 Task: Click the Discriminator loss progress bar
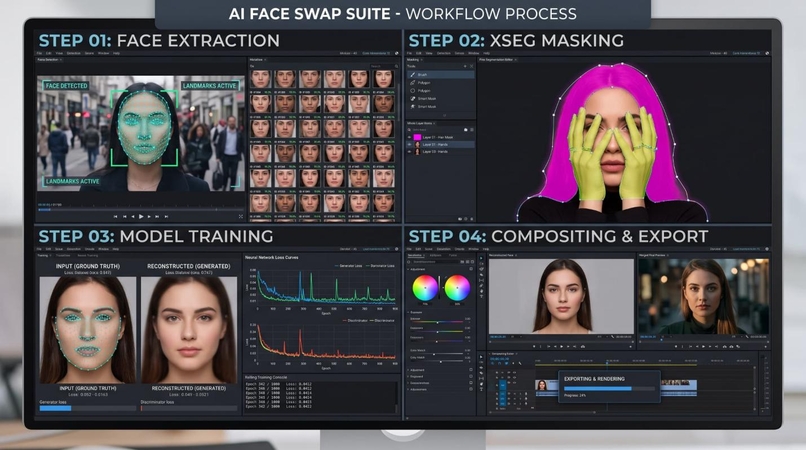pyautogui.click(x=189, y=408)
